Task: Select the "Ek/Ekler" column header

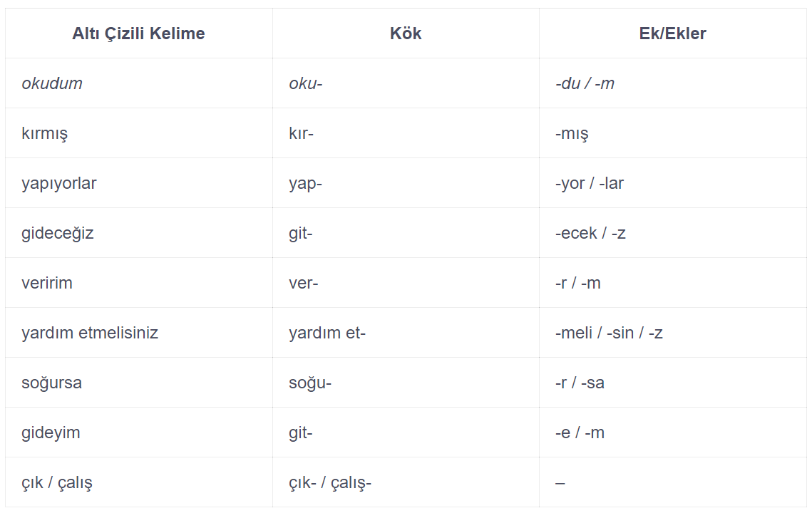Action: coord(672,33)
